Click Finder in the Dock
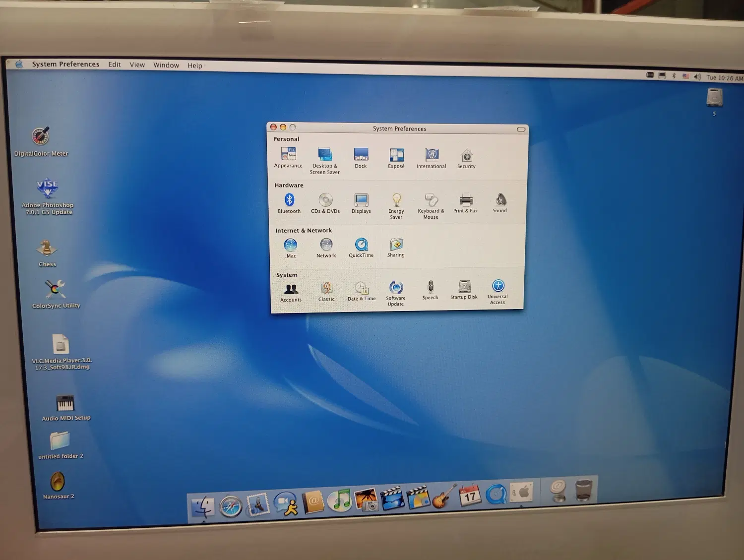Screen dimensions: 744x560 (x=202, y=507)
